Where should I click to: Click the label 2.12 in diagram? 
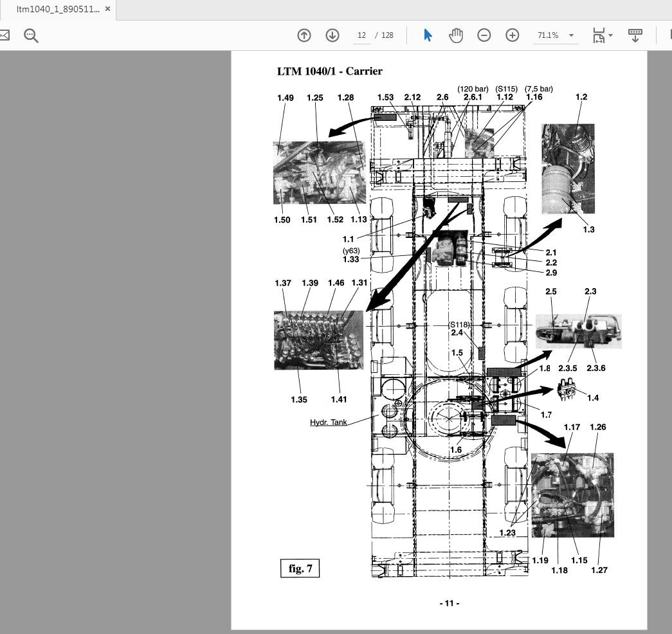pos(412,97)
